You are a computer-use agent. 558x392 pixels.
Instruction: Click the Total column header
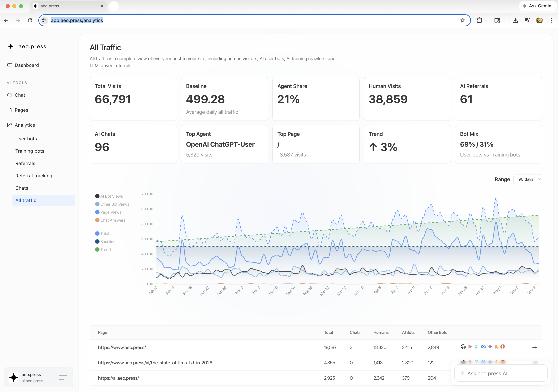pyautogui.click(x=328, y=332)
